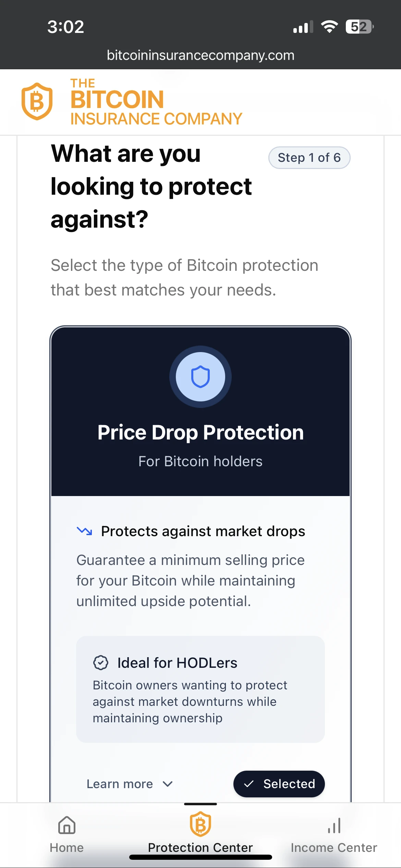The image size is (401, 868).
Task: Tap the Wi-Fi status icon
Action: [329, 27]
